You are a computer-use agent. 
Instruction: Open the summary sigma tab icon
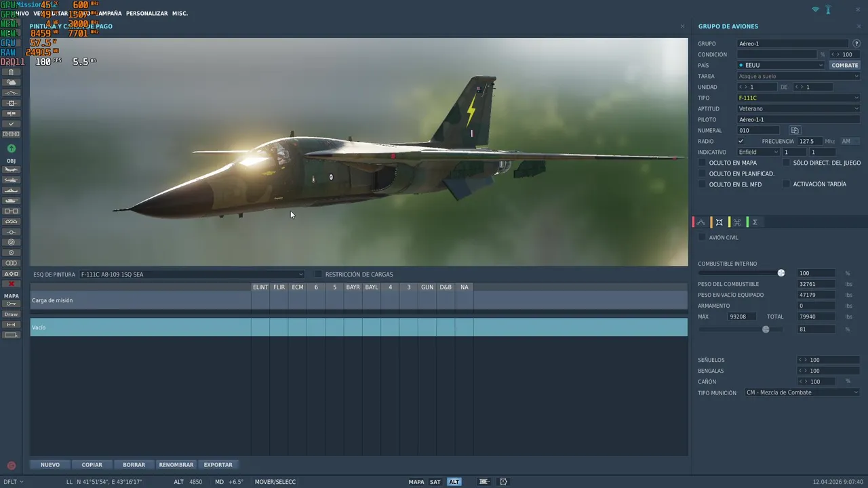755,222
